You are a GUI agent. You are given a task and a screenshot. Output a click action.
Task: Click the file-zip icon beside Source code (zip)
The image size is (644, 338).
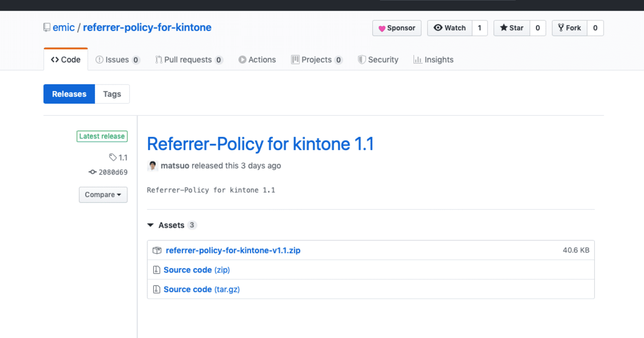[156, 270]
